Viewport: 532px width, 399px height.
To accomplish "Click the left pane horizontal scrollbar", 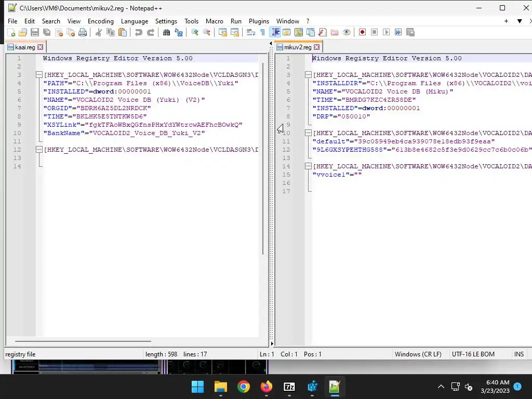I will [x=83, y=341].
